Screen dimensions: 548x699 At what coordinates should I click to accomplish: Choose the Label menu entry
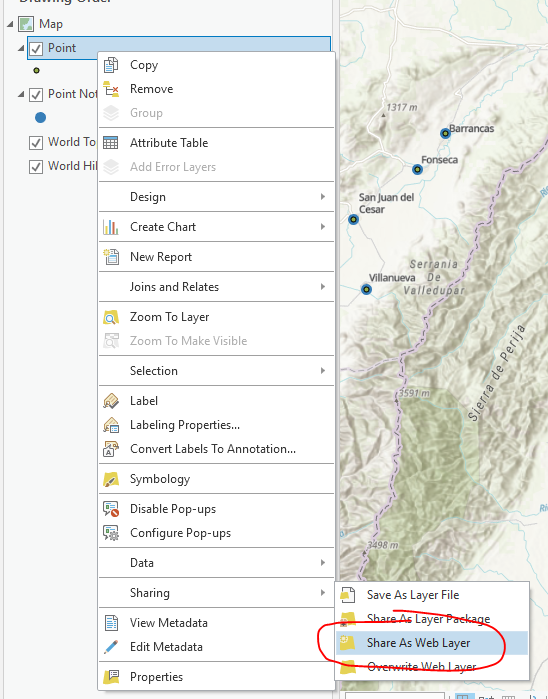pos(216,401)
